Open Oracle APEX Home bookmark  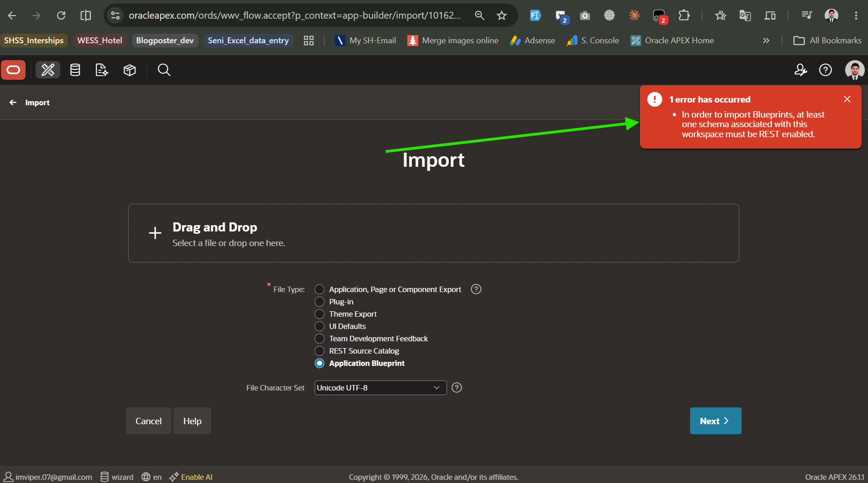pyautogui.click(x=672, y=41)
